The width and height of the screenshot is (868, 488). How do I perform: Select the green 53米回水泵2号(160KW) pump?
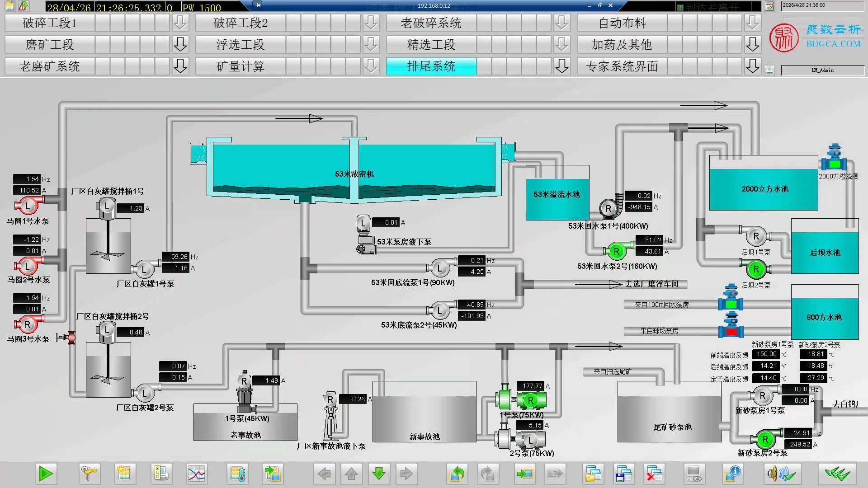tap(617, 251)
